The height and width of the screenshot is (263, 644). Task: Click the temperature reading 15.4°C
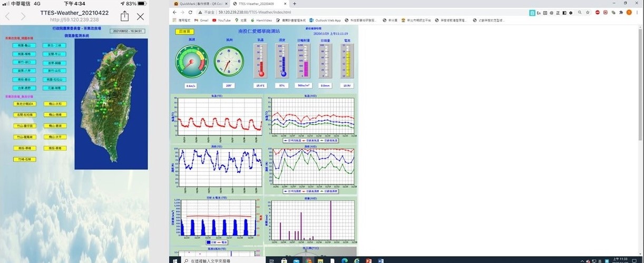pyautogui.click(x=260, y=85)
